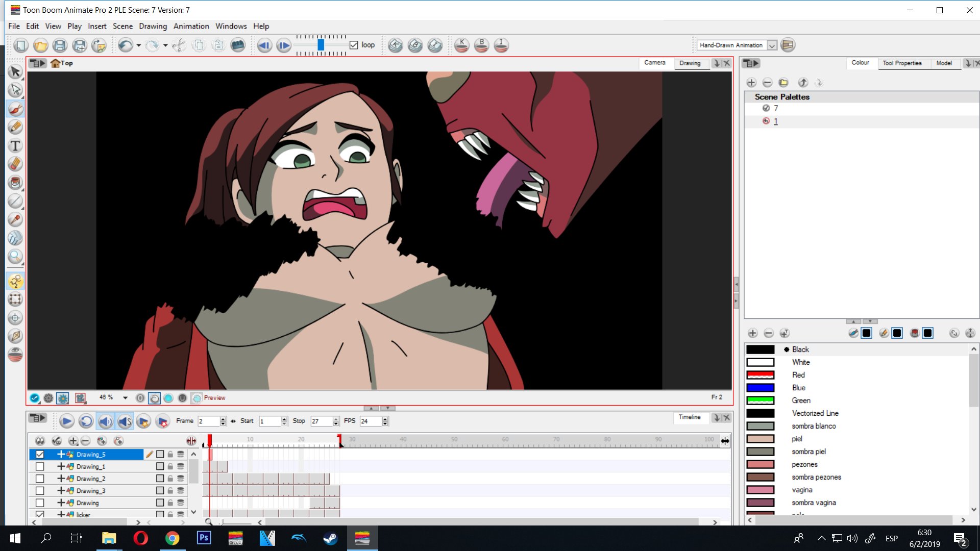Open the Timeline panel view menu
The width and height of the screenshot is (980, 551).
pyautogui.click(x=38, y=418)
